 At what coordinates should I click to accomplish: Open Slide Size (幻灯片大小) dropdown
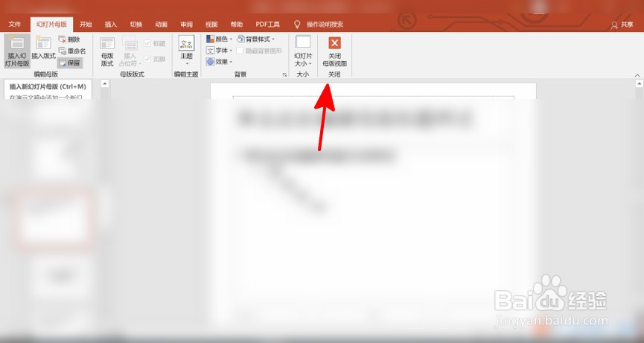tap(303, 51)
